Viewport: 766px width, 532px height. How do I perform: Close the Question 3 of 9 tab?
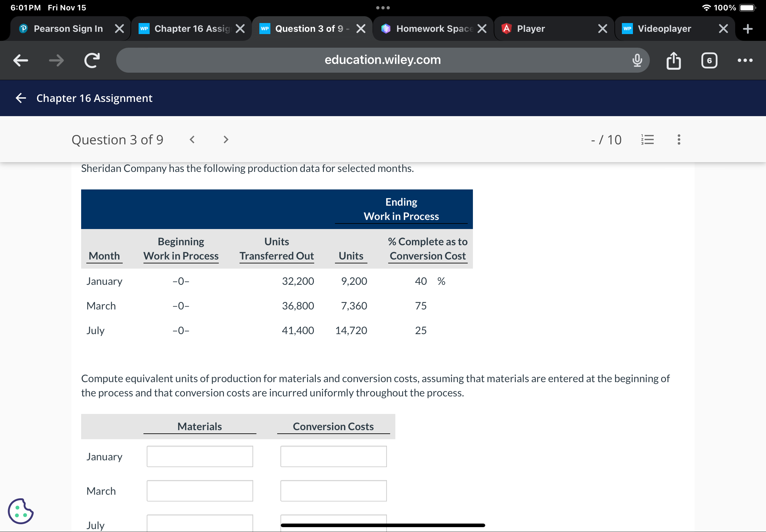point(361,29)
